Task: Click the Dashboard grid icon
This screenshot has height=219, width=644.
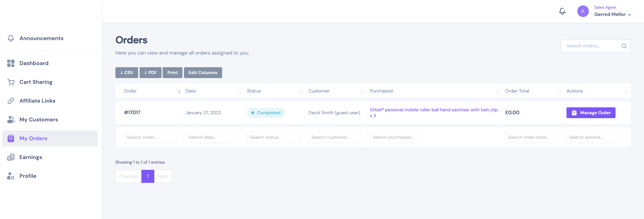Action: (x=11, y=63)
